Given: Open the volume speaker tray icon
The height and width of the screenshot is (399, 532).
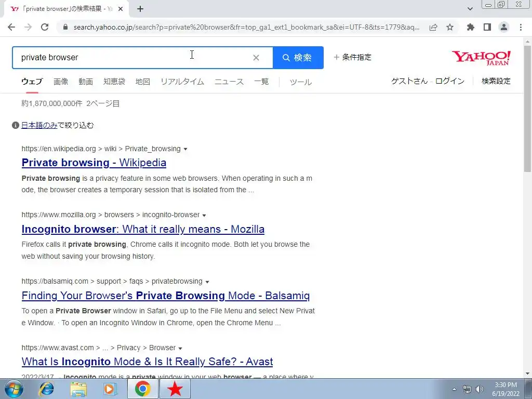Looking at the screenshot, I should 479,389.
